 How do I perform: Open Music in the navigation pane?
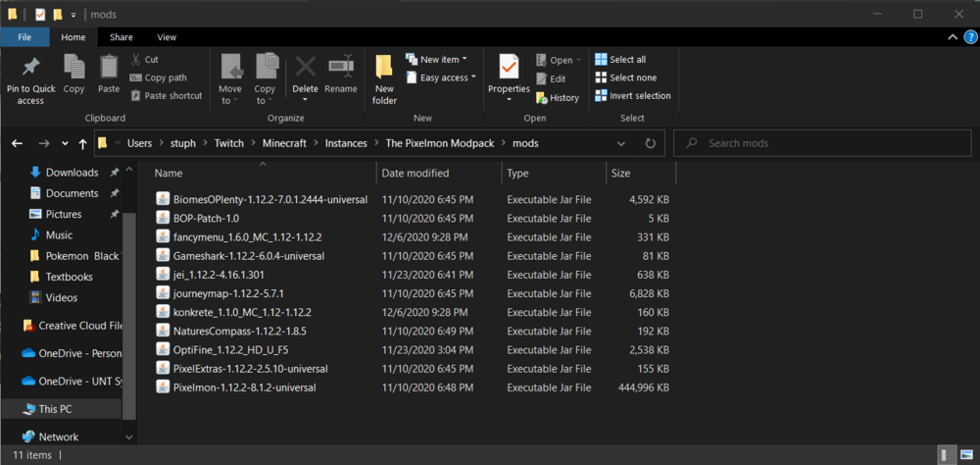[x=59, y=235]
